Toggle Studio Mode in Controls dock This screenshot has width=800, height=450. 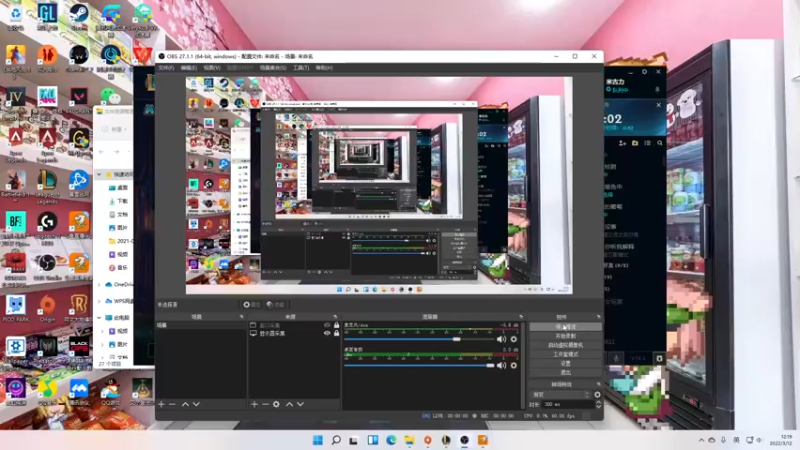tap(565, 354)
